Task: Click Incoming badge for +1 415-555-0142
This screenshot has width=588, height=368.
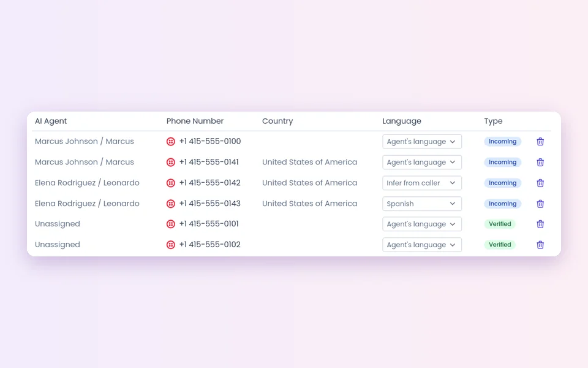Action: 502,183
